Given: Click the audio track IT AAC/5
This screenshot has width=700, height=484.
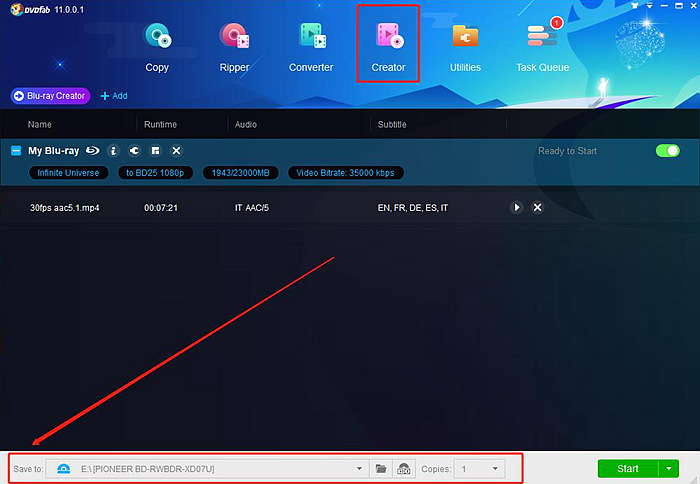Looking at the screenshot, I should coord(252,208).
